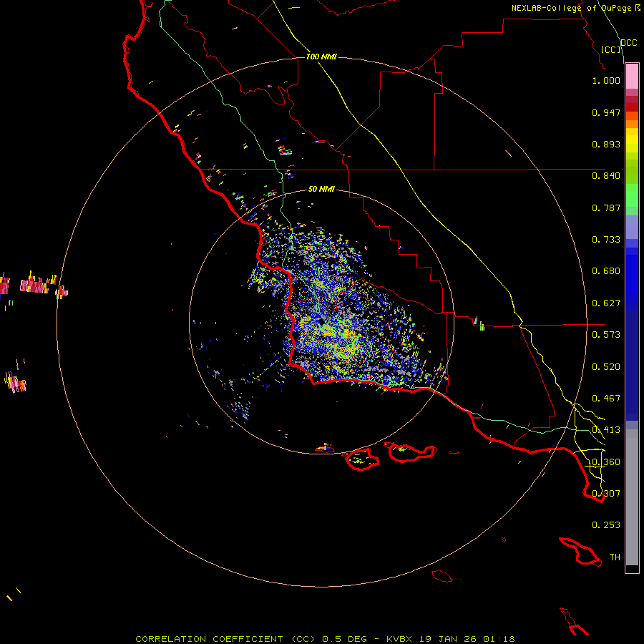The height and width of the screenshot is (644, 644).
Task: Select the 50 NMI range ring label
Action: pyautogui.click(x=321, y=189)
